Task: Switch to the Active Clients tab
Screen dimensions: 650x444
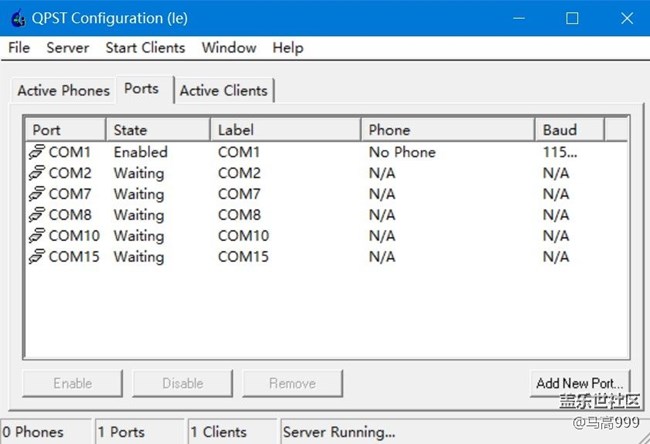Action: [x=224, y=90]
